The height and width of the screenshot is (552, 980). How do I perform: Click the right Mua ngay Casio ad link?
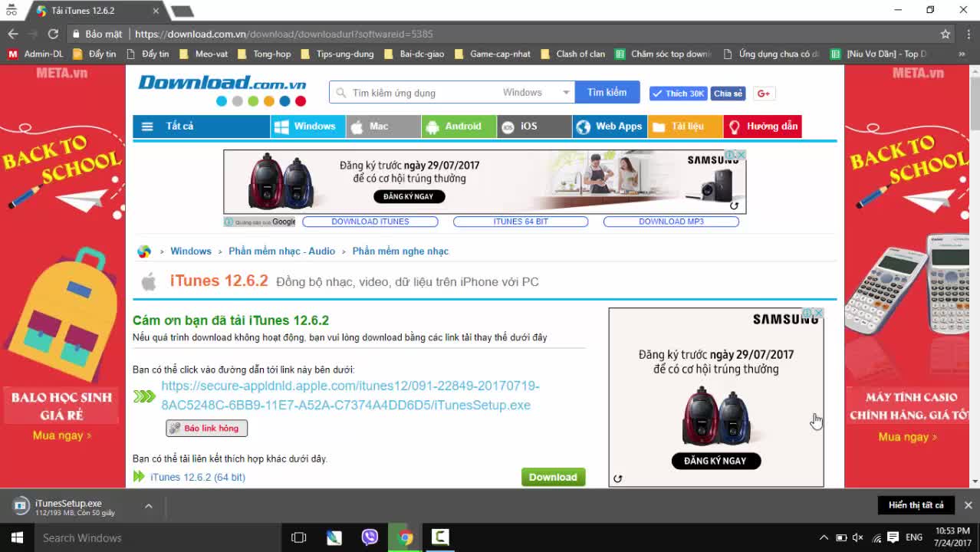click(909, 437)
